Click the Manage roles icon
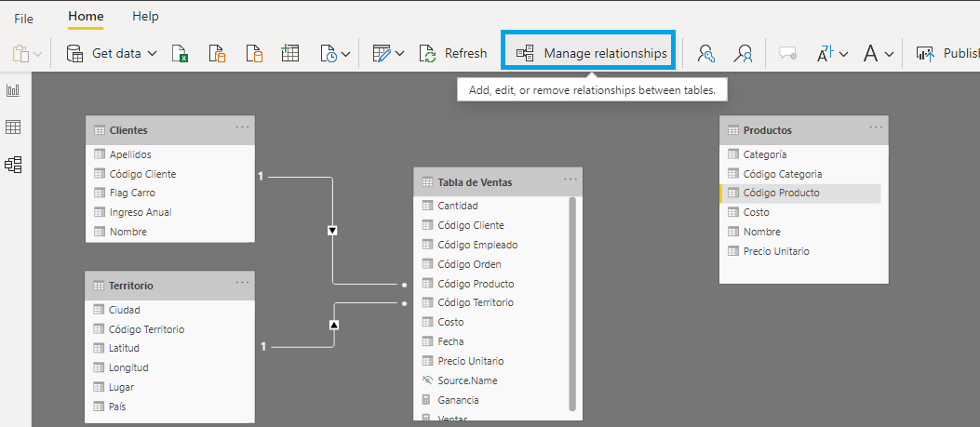This screenshot has height=427, width=980. point(706,54)
